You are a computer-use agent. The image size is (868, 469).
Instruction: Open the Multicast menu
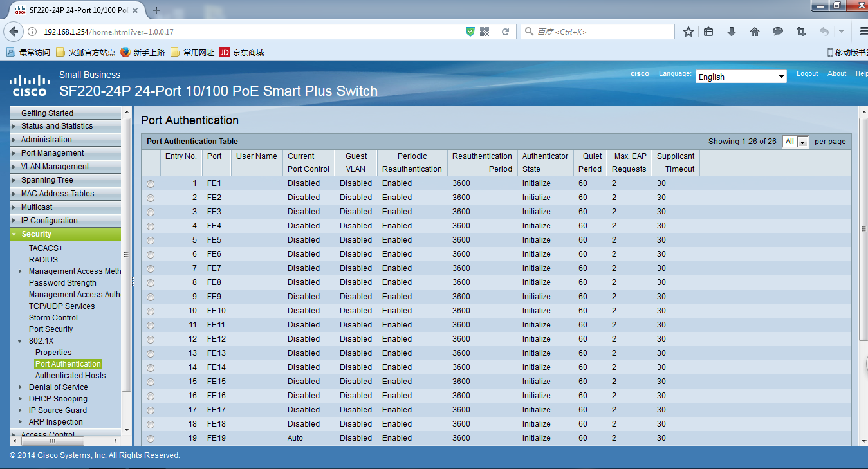pyautogui.click(x=65, y=207)
